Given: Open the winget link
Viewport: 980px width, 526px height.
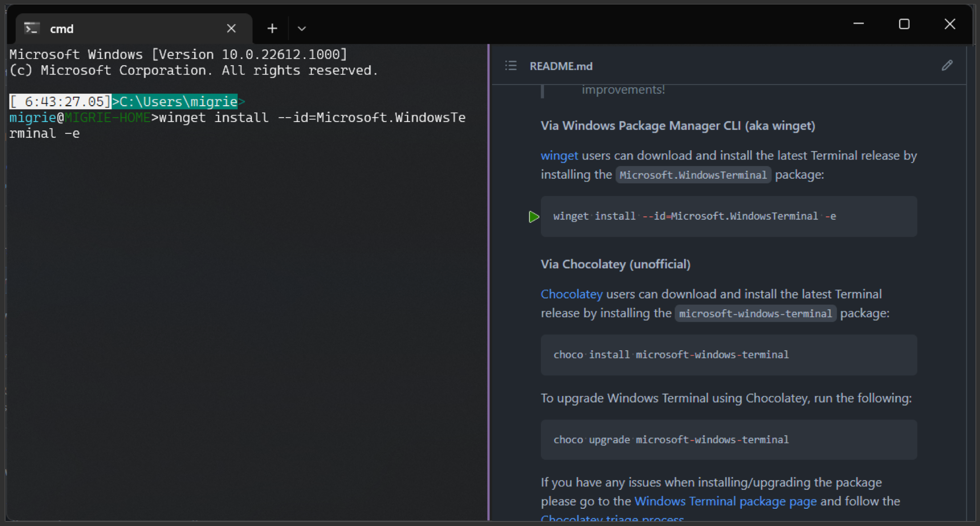Looking at the screenshot, I should [559, 156].
